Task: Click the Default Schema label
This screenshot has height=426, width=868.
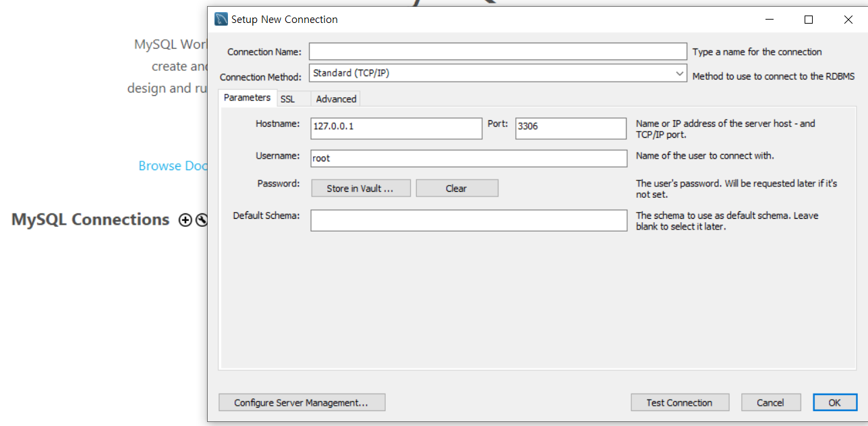Action: [x=266, y=216]
